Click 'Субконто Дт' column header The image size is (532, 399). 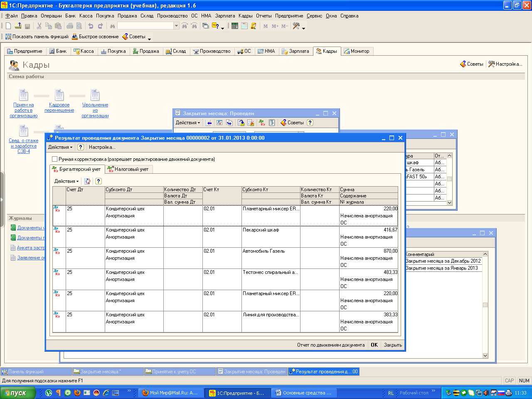click(x=134, y=190)
